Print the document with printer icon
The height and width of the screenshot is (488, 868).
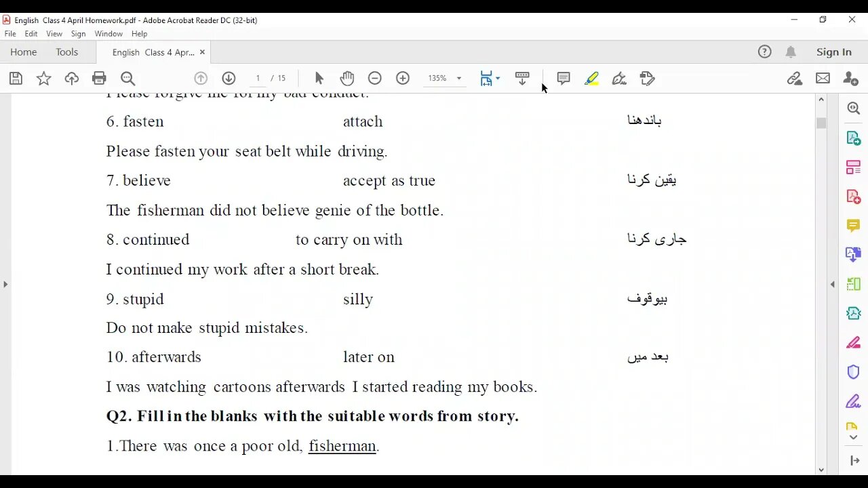tap(100, 79)
